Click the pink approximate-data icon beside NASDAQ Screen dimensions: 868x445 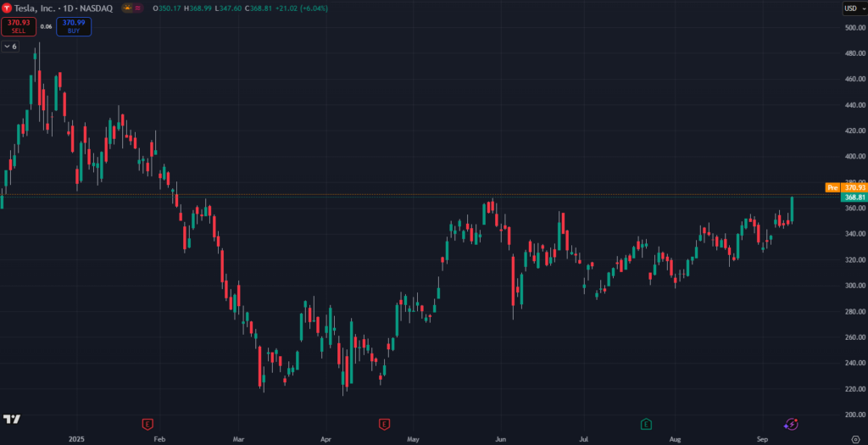[138, 8]
